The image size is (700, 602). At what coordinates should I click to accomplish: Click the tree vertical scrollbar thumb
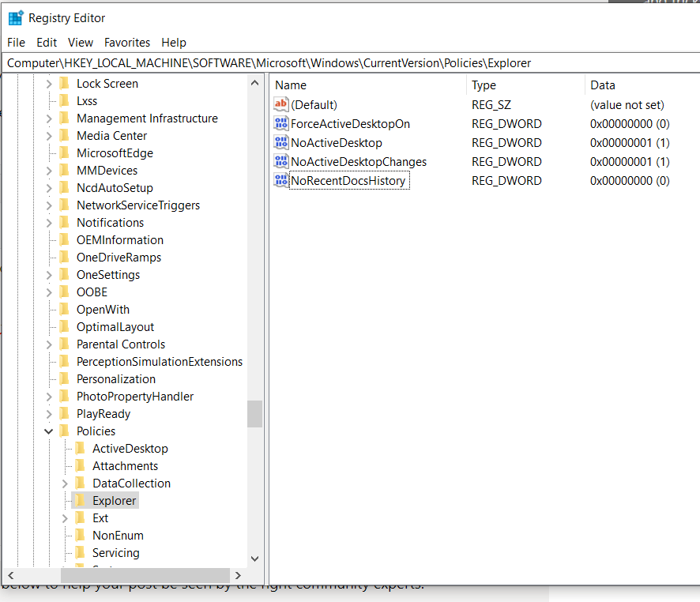pyautogui.click(x=255, y=414)
